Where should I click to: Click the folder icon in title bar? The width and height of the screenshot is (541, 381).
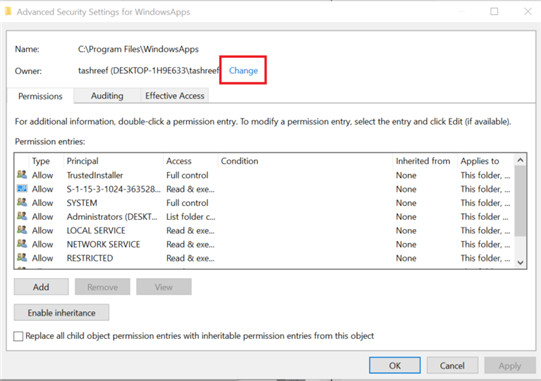[8, 11]
